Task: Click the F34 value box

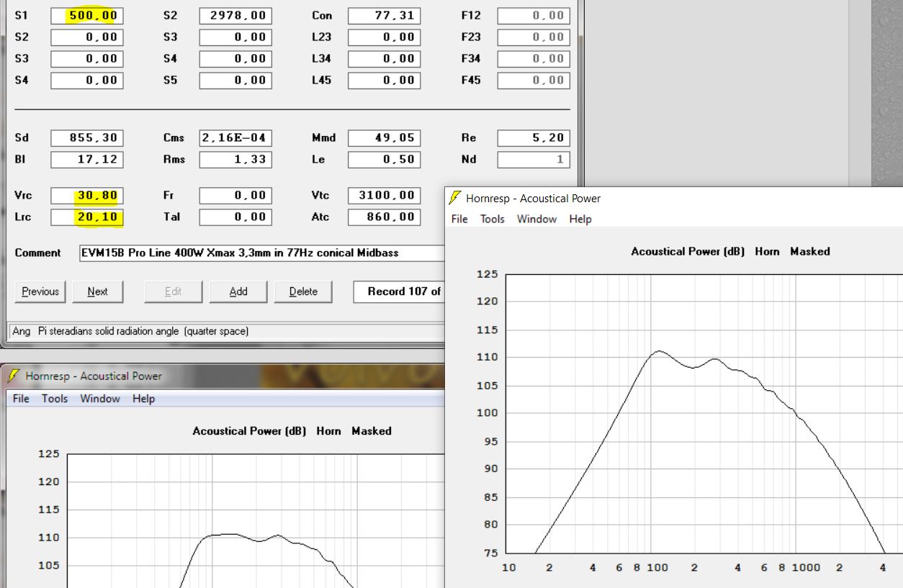Action: tap(534, 59)
